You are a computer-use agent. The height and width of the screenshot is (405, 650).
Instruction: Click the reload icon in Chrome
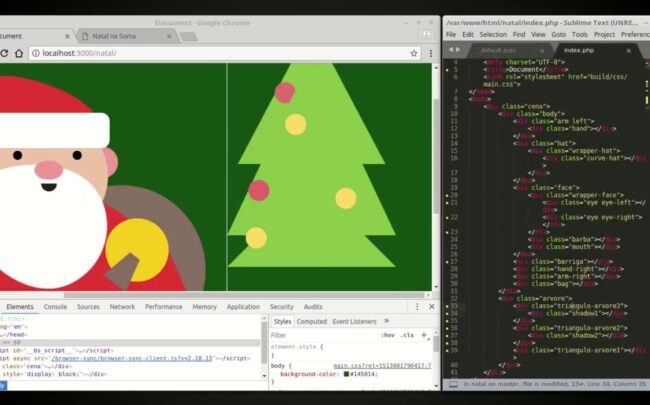pyautogui.click(x=4, y=53)
